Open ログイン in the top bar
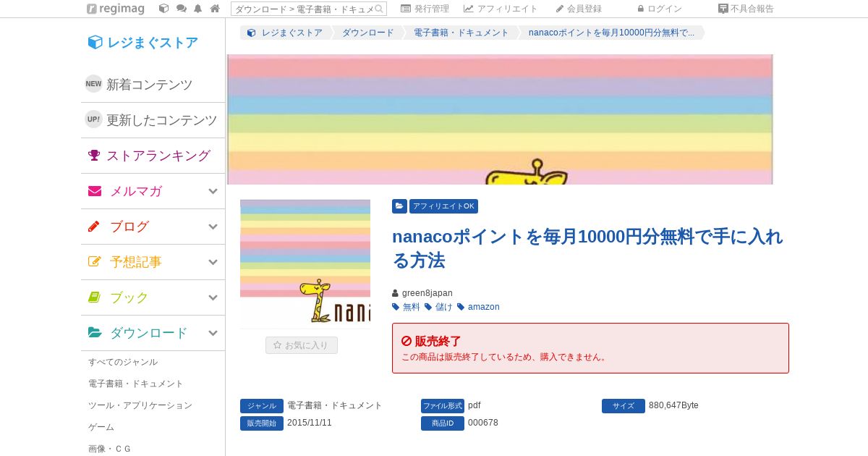 coord(660,9)
